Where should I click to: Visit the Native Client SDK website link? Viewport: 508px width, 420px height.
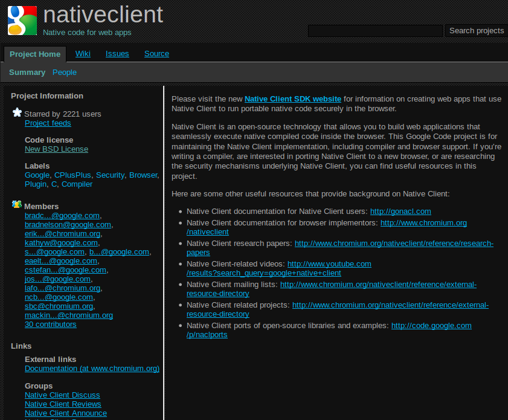pyautogui.click(x=293, y=99)
